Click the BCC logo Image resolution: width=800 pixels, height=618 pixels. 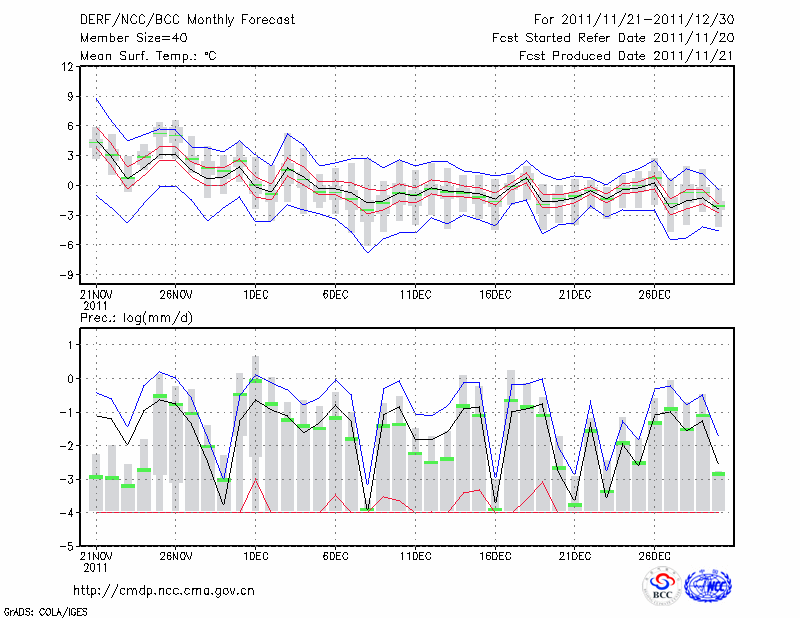[x=661, y=586]
